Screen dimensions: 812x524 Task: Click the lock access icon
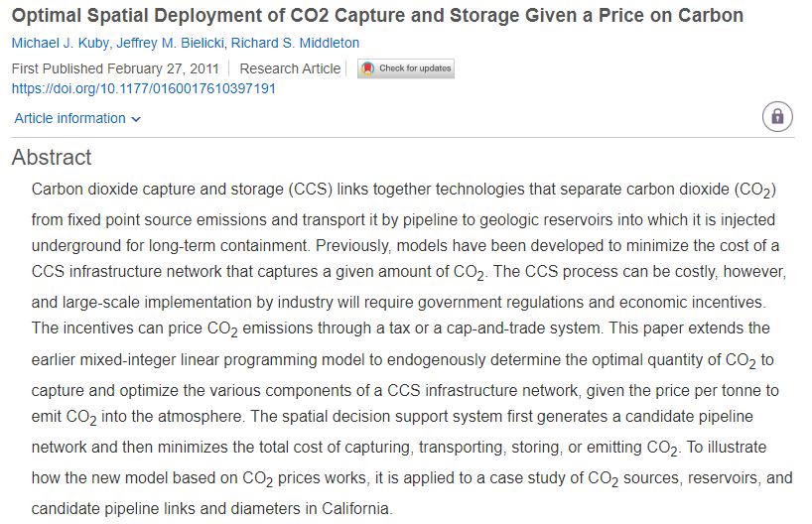point(777,116)
